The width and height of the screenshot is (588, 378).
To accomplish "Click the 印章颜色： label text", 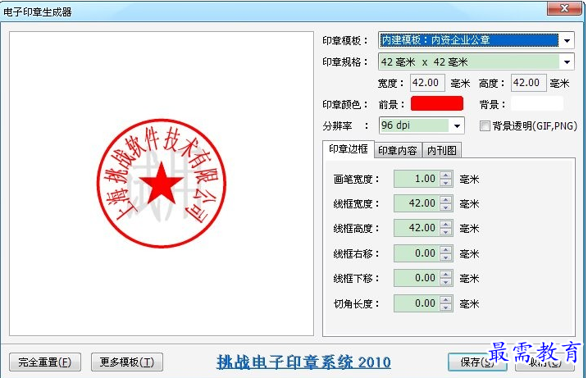I will pos(345,104).
